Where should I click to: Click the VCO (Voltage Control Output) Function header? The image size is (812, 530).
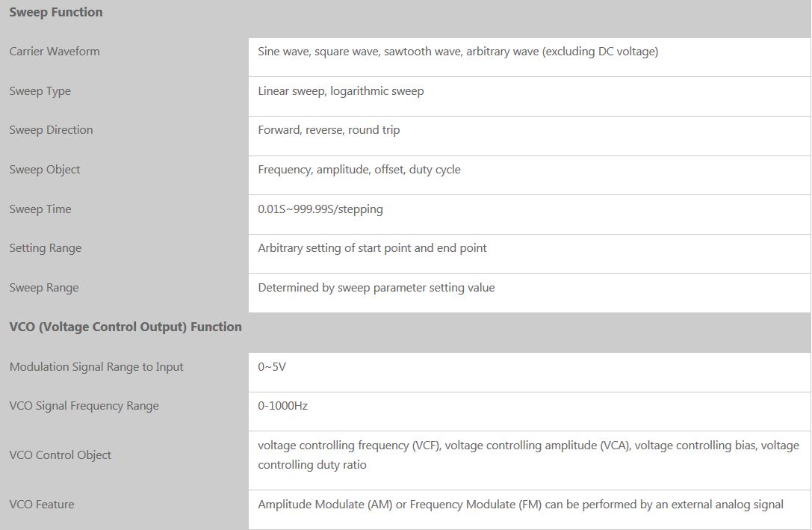tap(125, 327)
